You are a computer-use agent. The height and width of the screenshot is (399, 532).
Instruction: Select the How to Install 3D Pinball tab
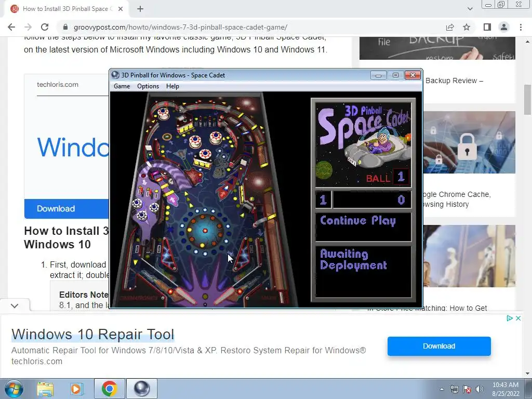tap(66, 9)
